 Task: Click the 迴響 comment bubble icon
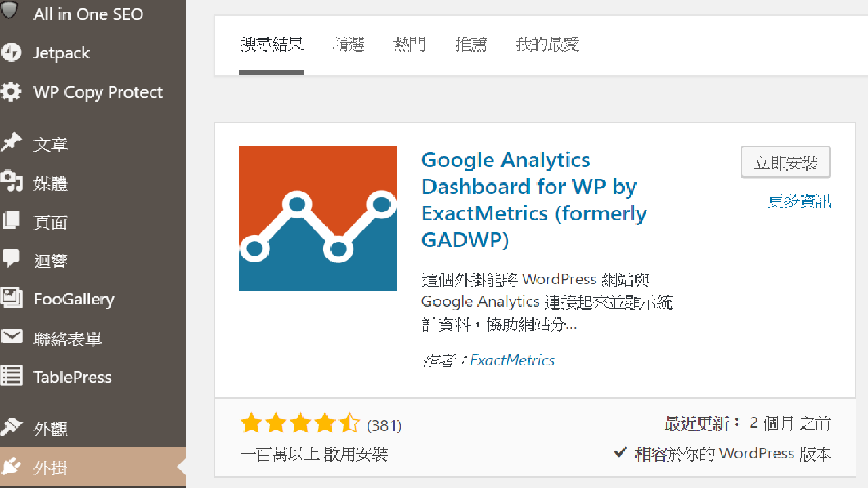point(11,260)
